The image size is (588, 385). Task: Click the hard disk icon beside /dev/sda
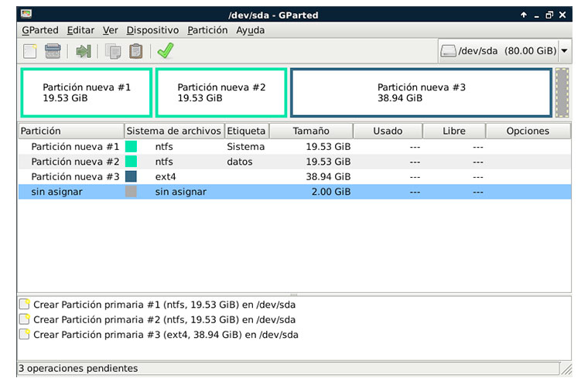coord(449,51)
